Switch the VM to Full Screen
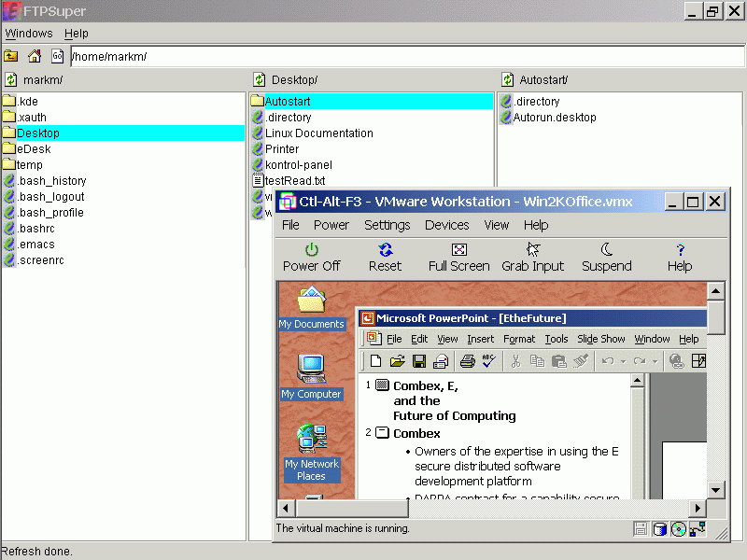The height and width of the screenshot is (560, 747). click(x=458, y=257)
